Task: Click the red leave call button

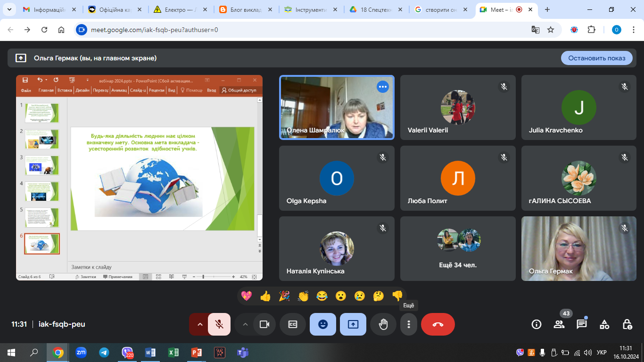Action: 438,324
